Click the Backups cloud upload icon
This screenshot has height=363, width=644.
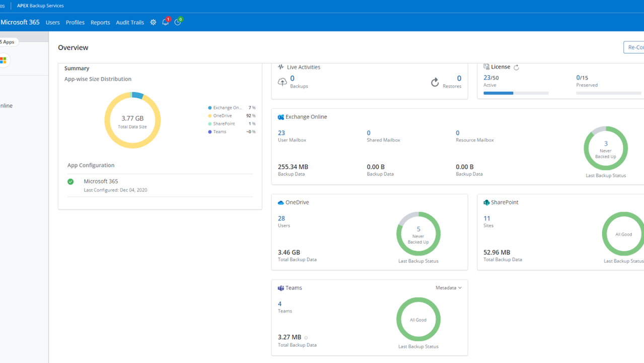click(282, 82)
